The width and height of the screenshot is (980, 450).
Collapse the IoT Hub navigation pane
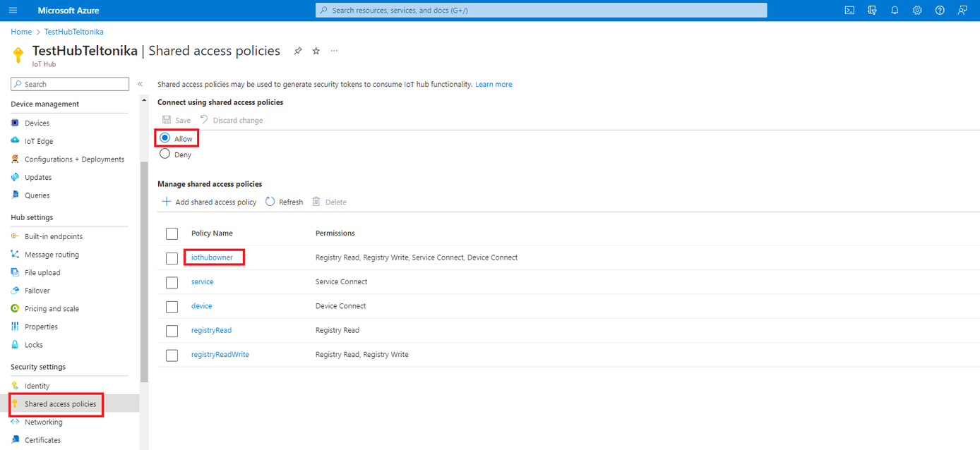140,83
